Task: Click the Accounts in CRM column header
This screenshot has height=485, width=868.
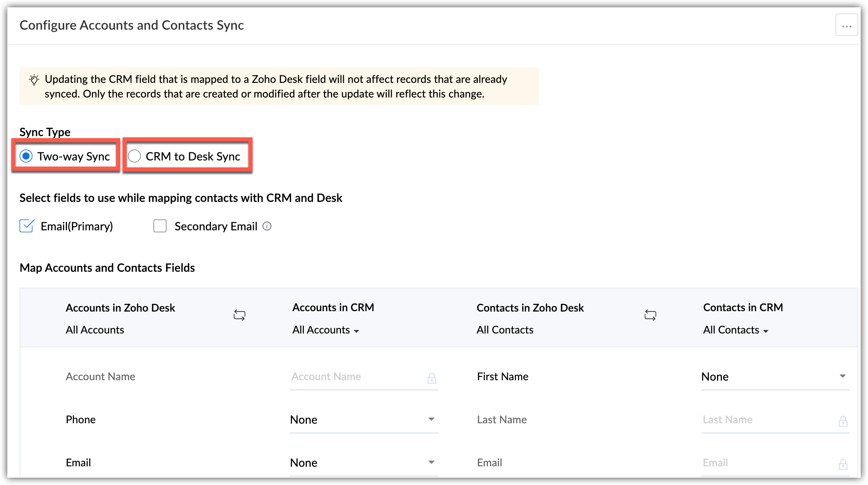Action: [x=333, y=307]
